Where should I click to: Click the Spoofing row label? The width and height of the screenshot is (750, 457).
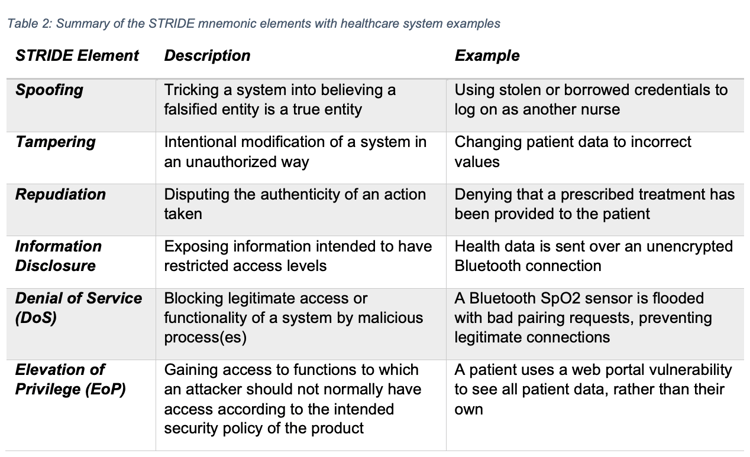(x=49, y=90)
